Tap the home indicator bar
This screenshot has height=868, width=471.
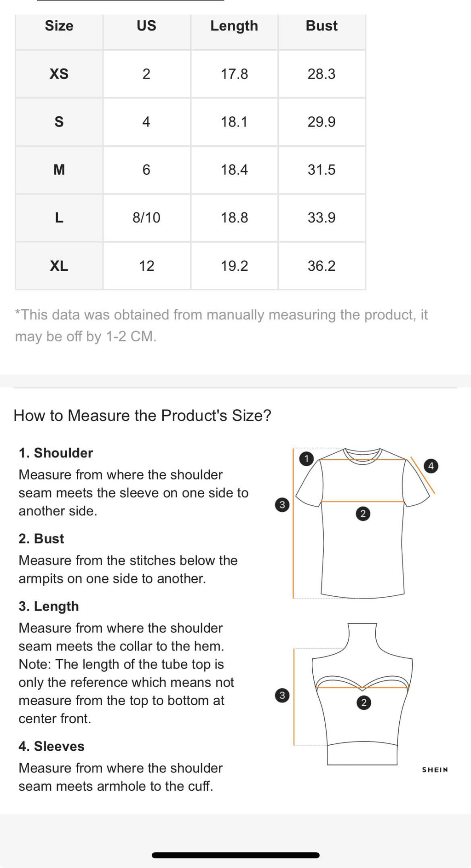point(235,855)
